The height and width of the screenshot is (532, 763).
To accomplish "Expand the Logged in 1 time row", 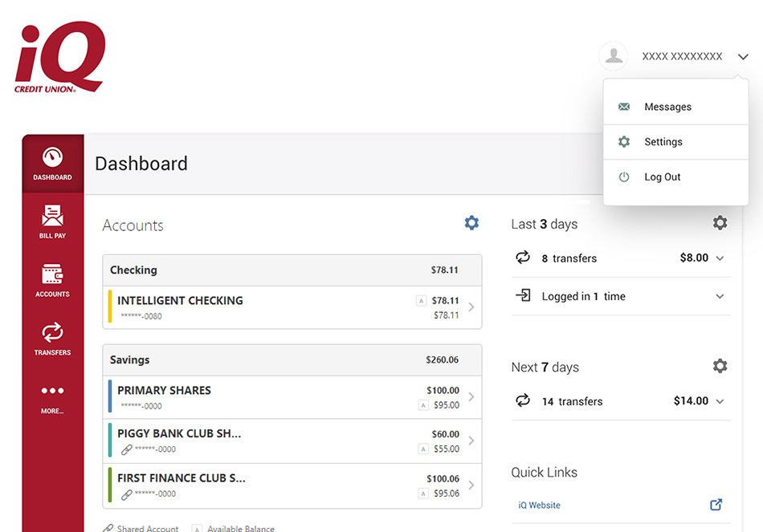I will pos(720,296).
